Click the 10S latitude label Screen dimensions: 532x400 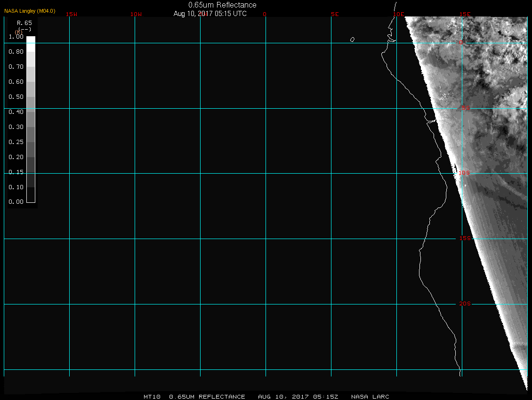[464, 173]
